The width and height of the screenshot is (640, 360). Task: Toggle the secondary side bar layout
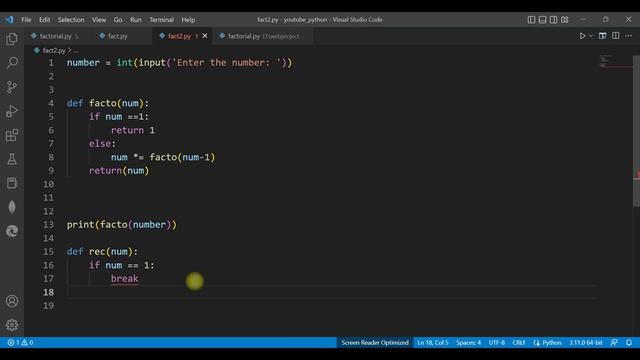(553, 20)
